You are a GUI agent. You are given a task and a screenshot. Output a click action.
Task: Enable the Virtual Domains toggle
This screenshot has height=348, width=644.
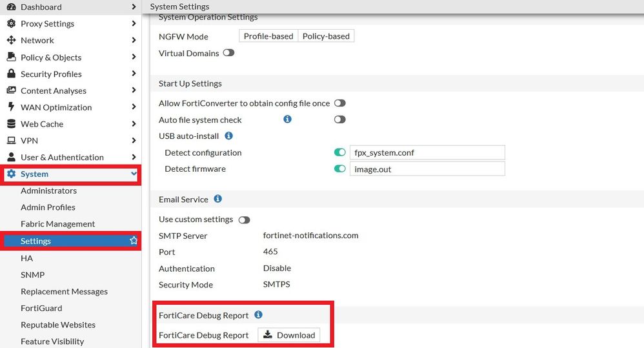tap(228, 53)
